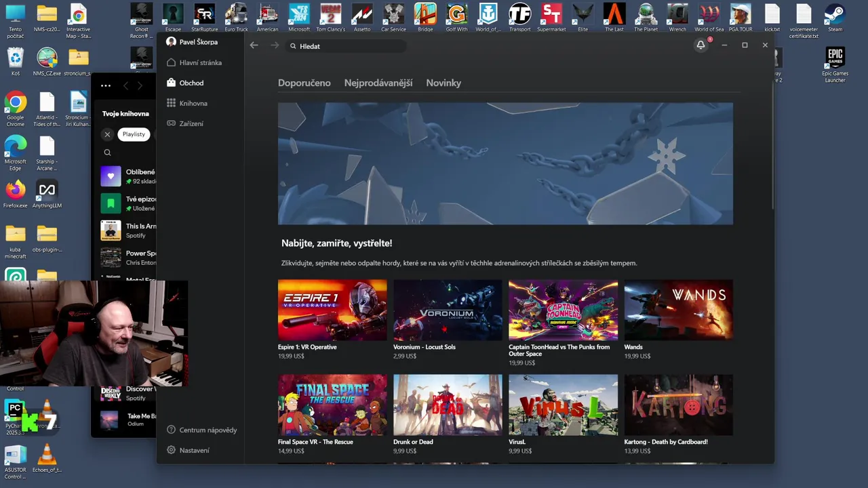Open Kartong - Death by Cardboard thumbnail

point(678,405)
